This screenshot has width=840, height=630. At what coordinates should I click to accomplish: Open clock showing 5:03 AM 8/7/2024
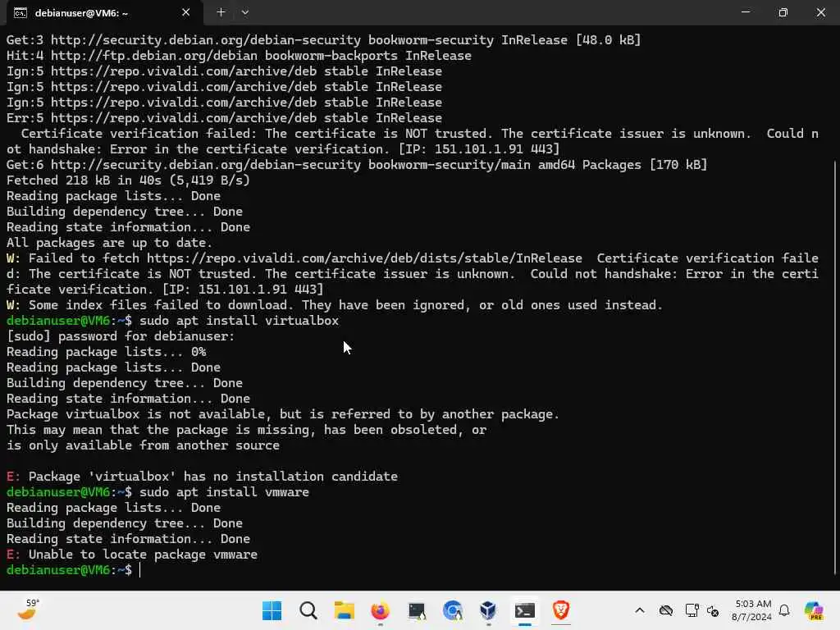pos(751,610)
